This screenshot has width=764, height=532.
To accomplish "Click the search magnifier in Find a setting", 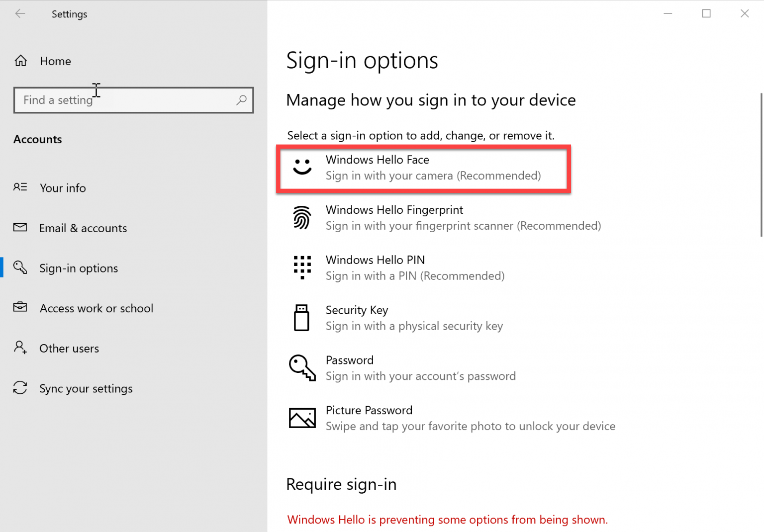I will click(241, 100).
